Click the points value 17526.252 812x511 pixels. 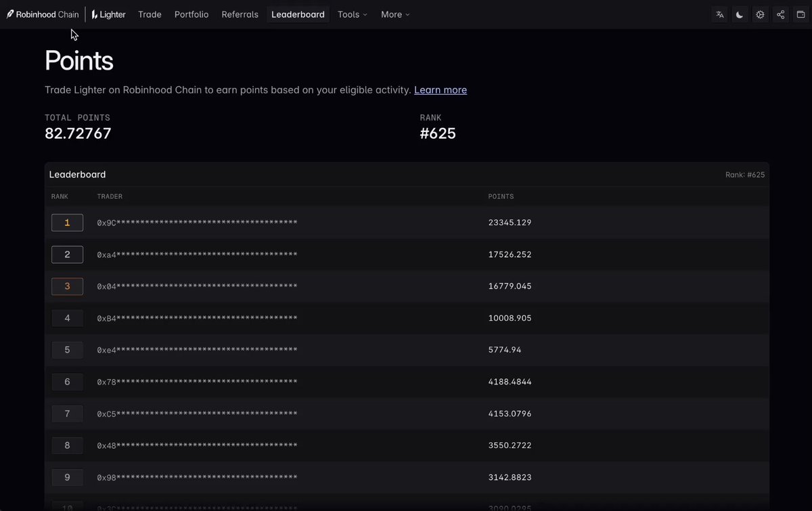coord(510,254)
